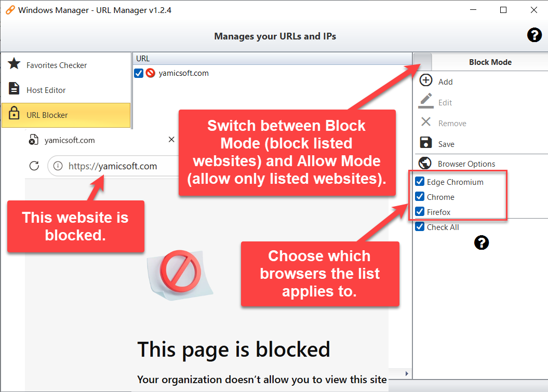
Task: Toggle the Check All checkbox
Action: click(x=420, y=226)
